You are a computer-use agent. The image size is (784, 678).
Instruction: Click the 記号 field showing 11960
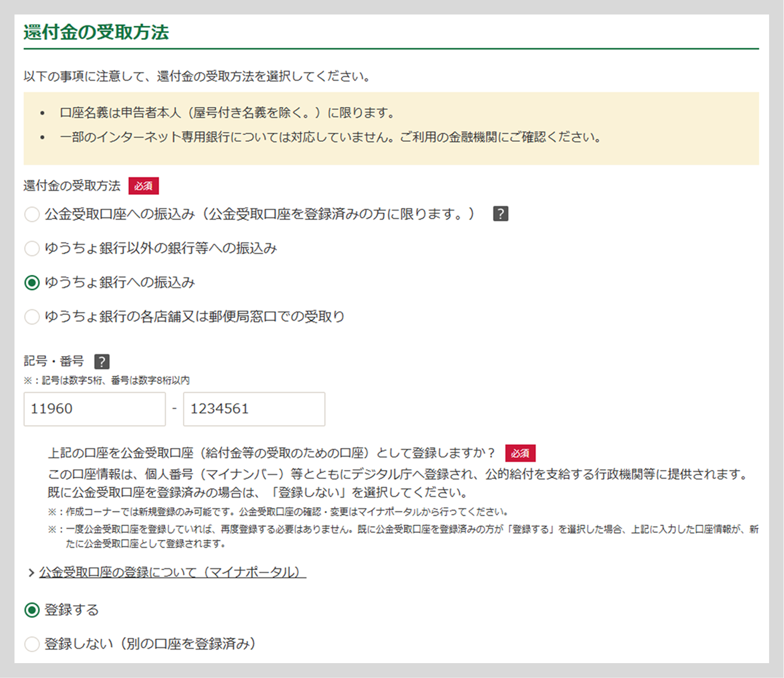(94, 409)
